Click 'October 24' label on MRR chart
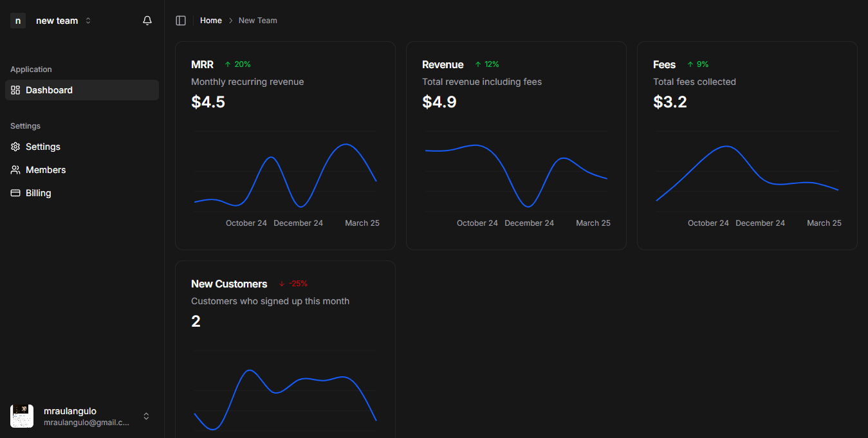This screenshot has height=438, width=868. tap(246, 223)
